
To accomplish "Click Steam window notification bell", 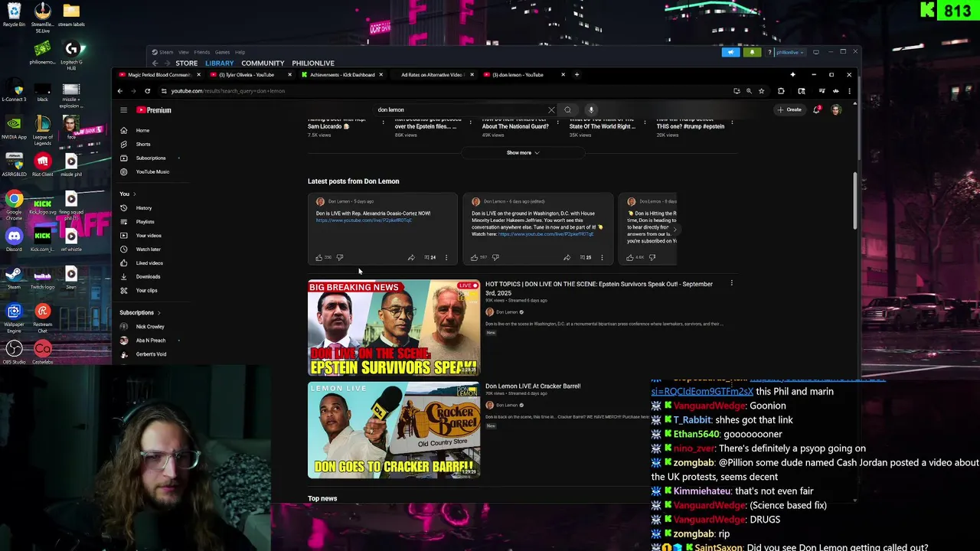I will (x=752, y=52).
